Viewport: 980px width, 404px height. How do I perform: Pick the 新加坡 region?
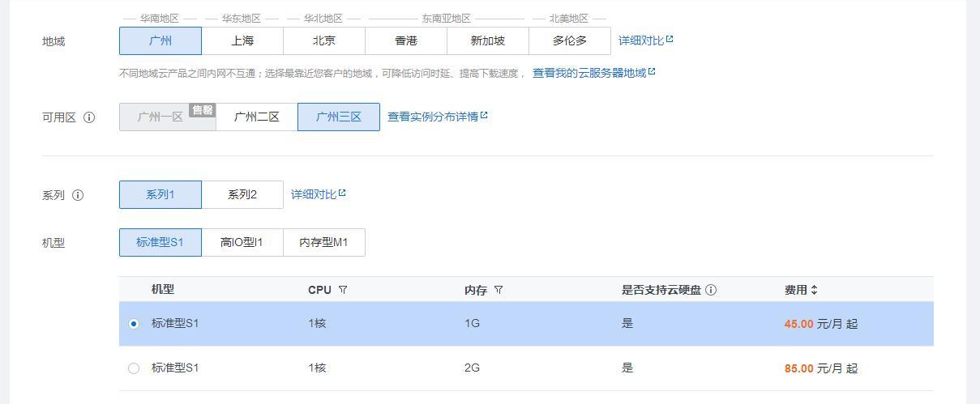point(488,40)
